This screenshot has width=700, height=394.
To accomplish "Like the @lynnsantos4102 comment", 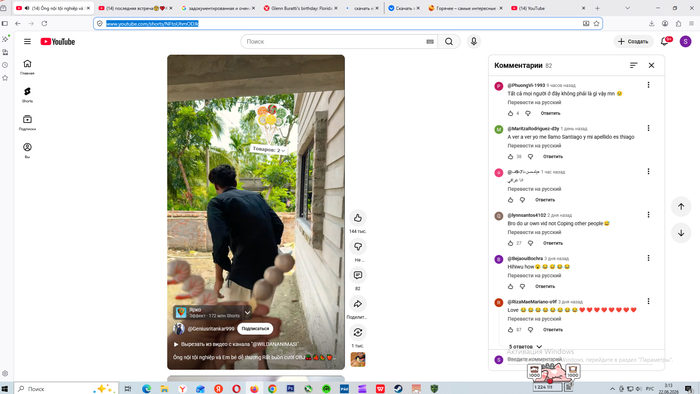I will [x=511, y=243].
